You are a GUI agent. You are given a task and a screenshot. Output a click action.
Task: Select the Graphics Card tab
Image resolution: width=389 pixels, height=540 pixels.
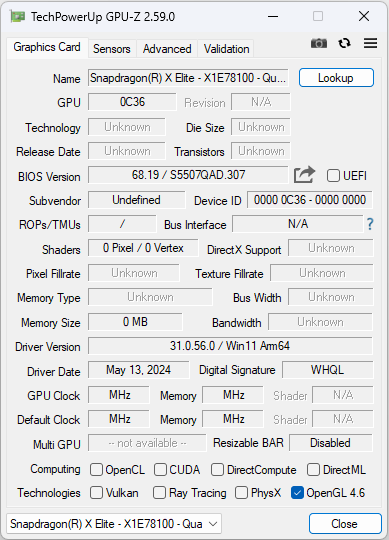(x=47, y=47)
